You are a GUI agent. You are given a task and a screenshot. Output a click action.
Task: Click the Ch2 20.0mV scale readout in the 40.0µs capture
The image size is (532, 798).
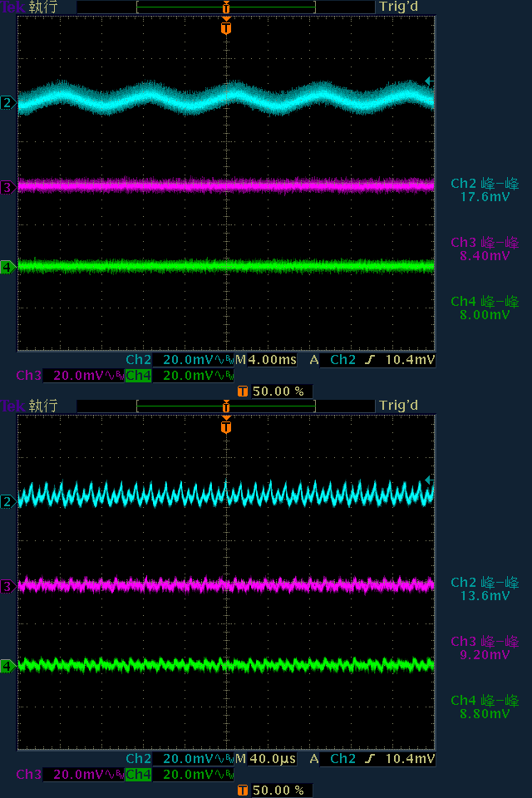(180, 759)
